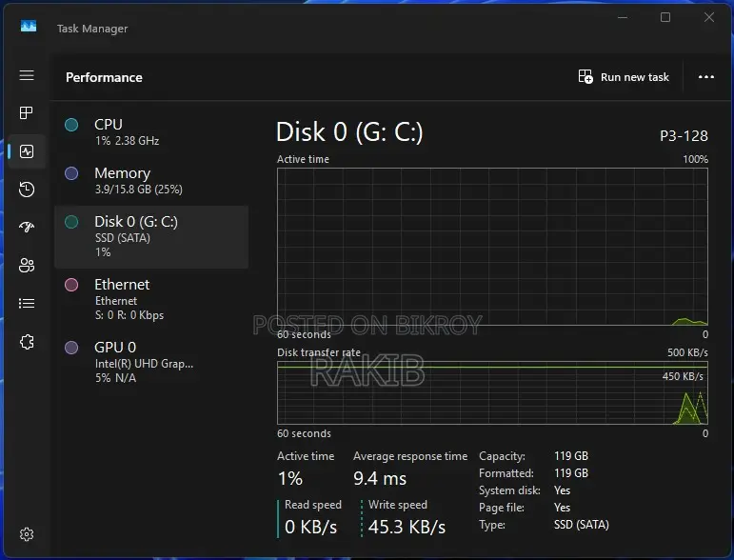
Task: Click the CPU circle indicator
Action: click(x=71, y=125)
